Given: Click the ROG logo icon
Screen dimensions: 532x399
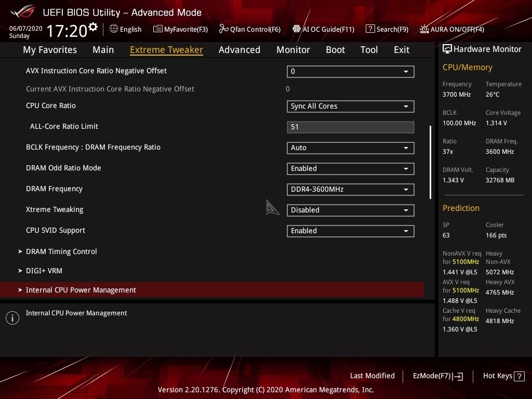Looking at the screenshot, I should pyautogui.click(x=23, y=12).
